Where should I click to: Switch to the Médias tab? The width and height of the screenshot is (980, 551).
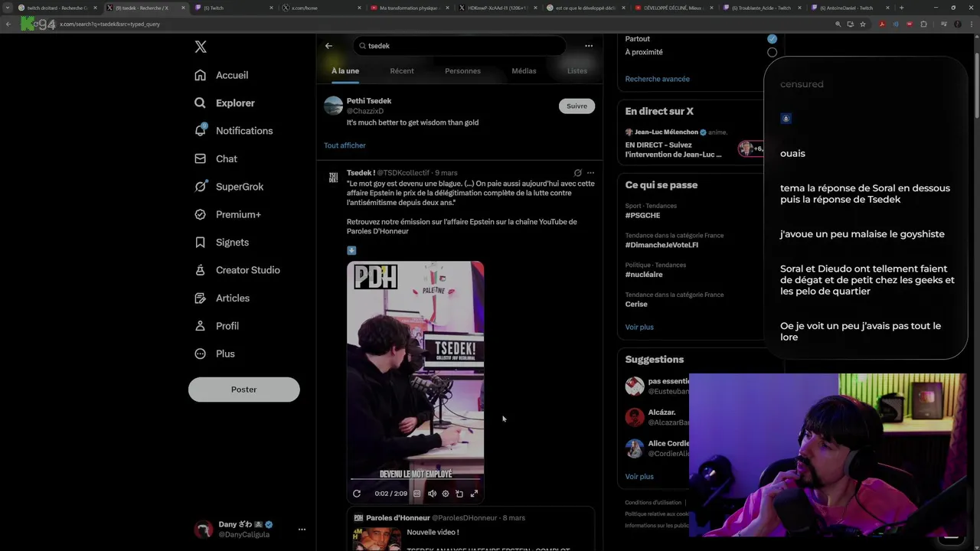524,71
